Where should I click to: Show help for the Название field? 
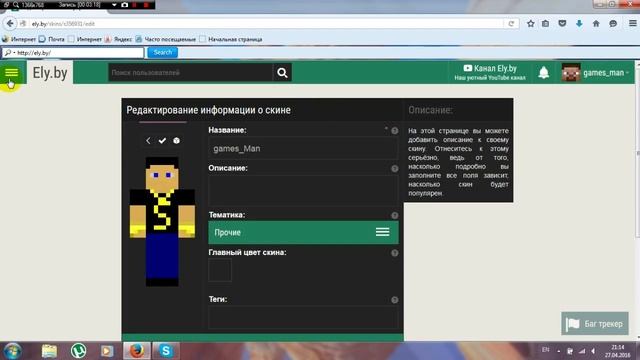pyautogui.click(x=394, y=131)
